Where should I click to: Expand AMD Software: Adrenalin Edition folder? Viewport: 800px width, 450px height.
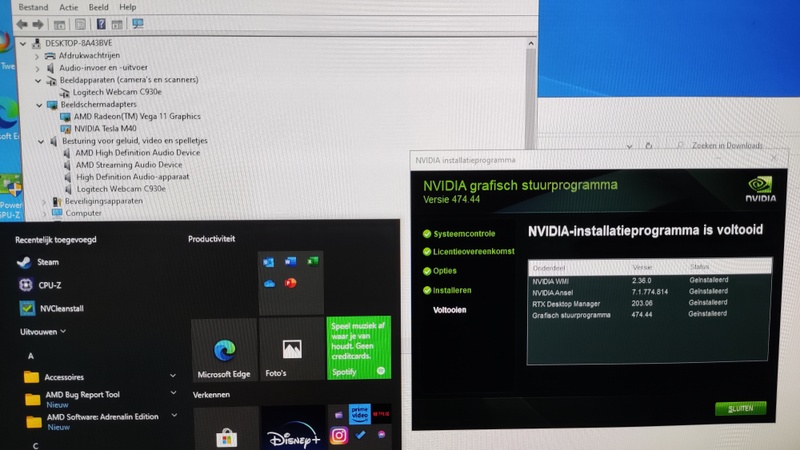point(174,415)
